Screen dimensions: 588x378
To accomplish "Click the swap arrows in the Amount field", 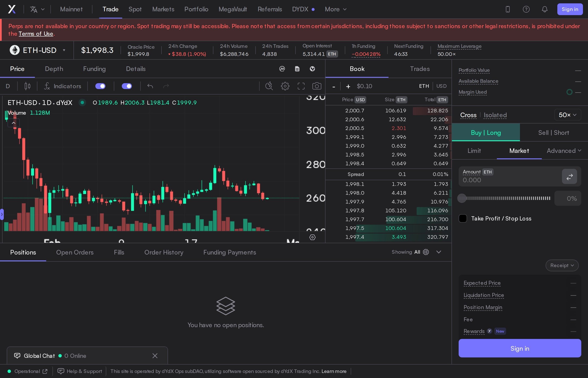I will coord(569,176).
